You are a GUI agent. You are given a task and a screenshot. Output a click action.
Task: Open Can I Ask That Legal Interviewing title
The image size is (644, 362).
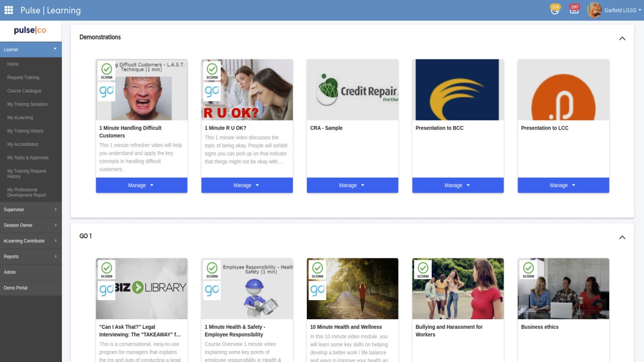point(140,330)
